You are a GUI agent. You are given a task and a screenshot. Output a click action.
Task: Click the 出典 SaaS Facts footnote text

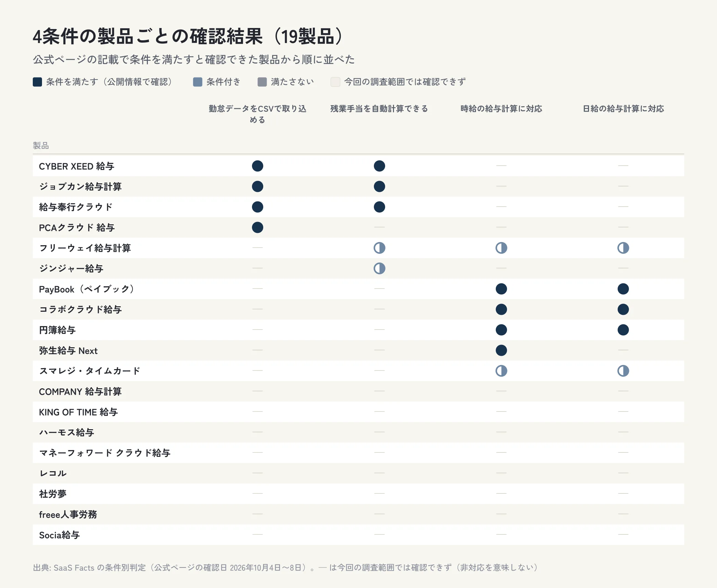click(x=285, y=568)
